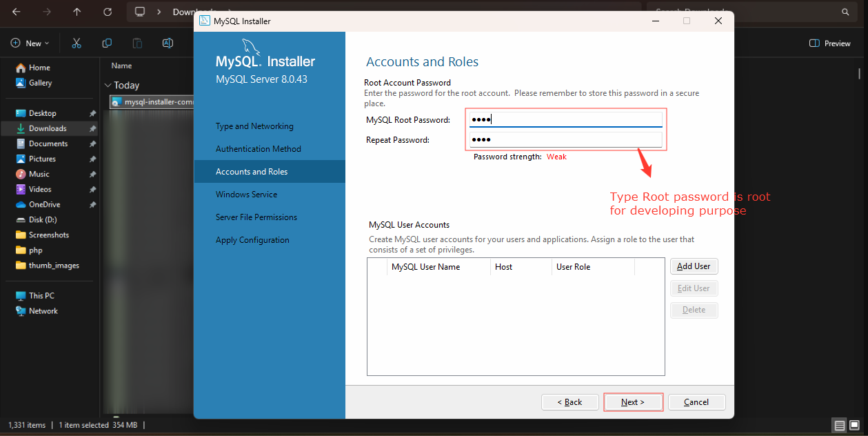Proceed with the Next button

point(633,402)
